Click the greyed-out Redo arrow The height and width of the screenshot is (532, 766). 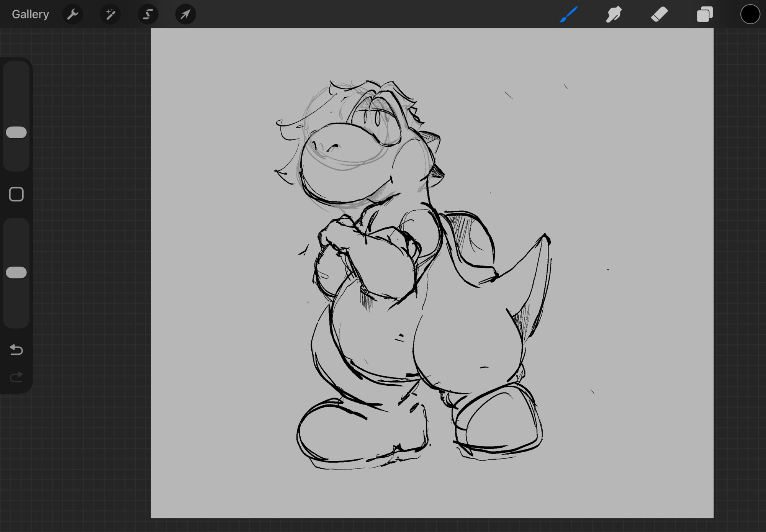click(16, 377)
